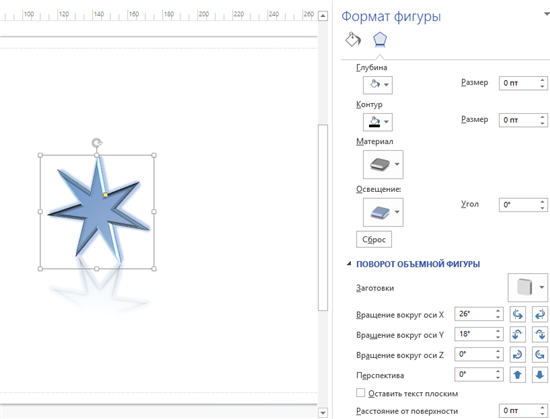The width and height of the screenshot is (550, 419).
Task: Click the Сброс button
Action: click(374, 239)
